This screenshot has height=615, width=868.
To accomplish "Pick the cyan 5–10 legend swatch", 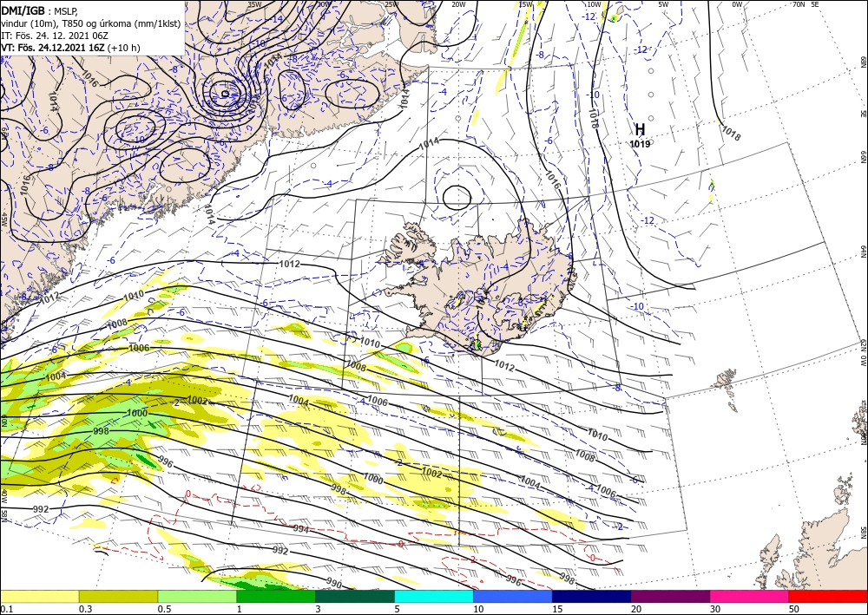I will pos(434,596).
